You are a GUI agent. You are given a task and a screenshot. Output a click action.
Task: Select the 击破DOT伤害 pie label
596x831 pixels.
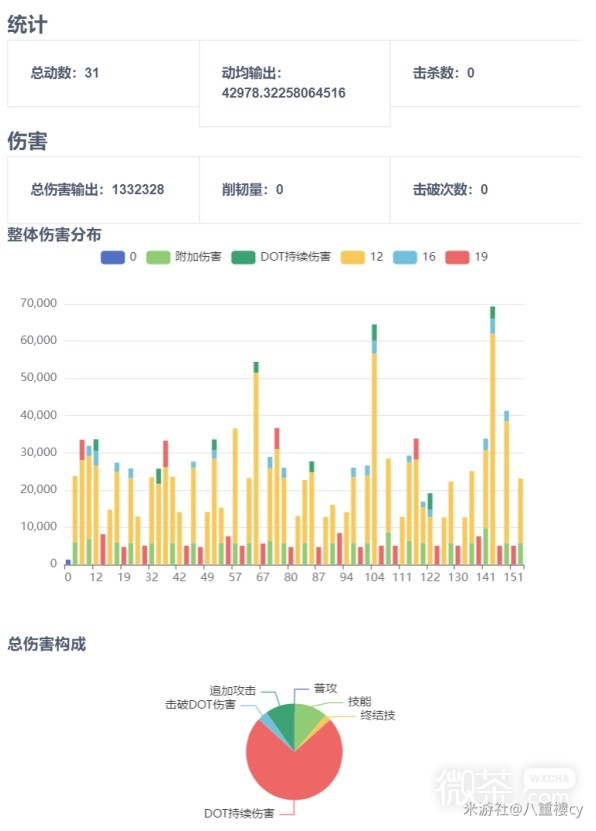(x=200, y=704)
